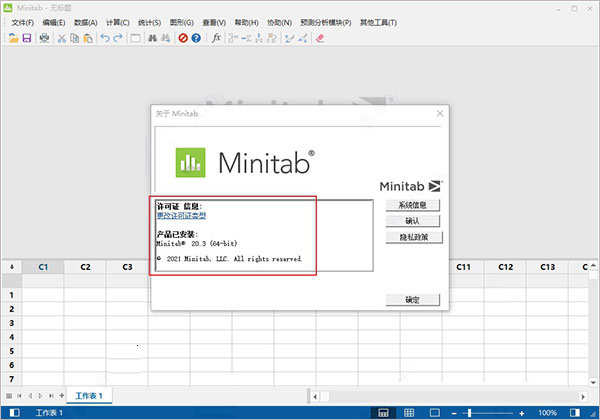The height and width of the screenshot is (420, 600).
Task: Click the 确定 button to close dialog
Action: 412,300
